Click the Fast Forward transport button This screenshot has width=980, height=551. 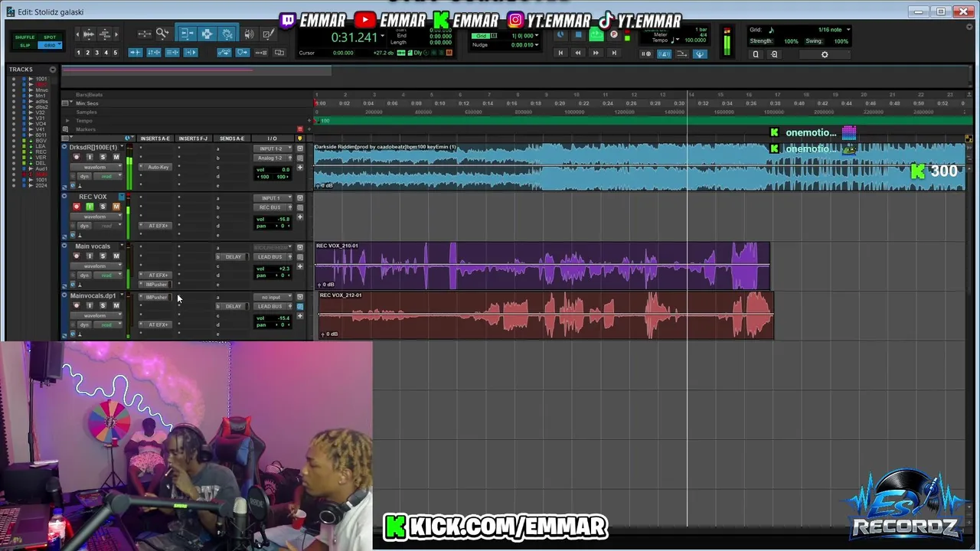click(596, 53)
